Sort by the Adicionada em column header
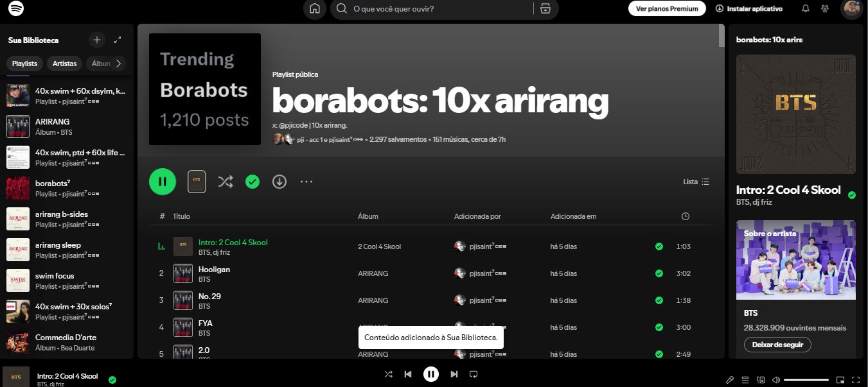868x387 pixels. [574, 216]
